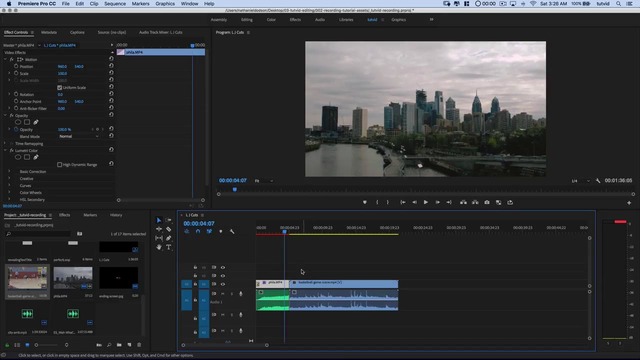The width and height of the screenshot is (640, 360).
Task: Open playback resolution 1/4 dropdown
Action: pos(580,181)
